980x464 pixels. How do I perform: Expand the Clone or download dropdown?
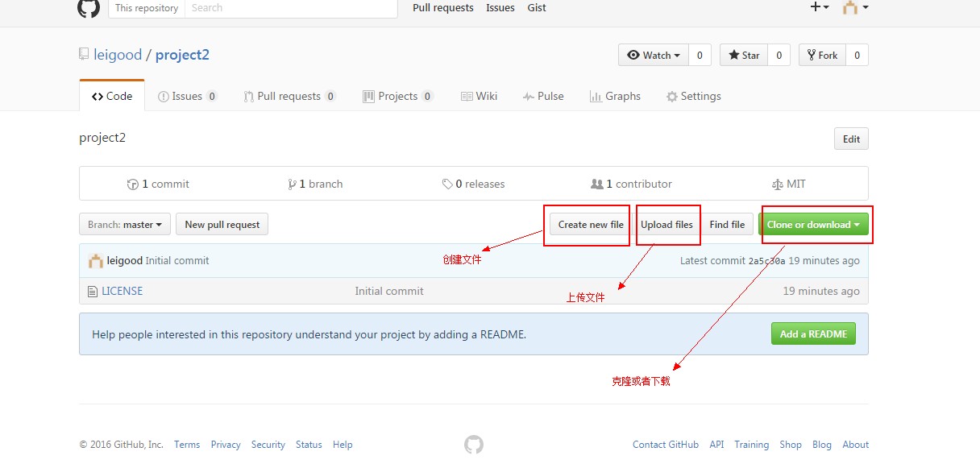[813, 225]
